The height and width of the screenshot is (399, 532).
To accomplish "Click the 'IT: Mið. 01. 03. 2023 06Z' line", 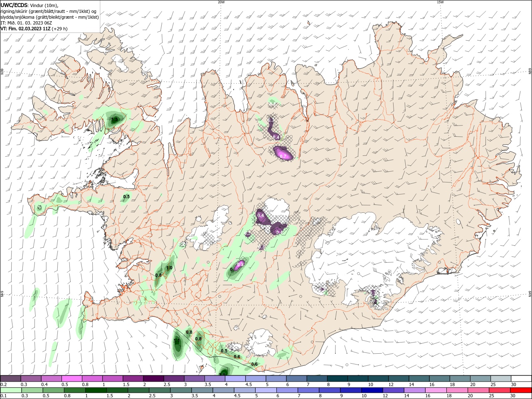I will (26, 23).
